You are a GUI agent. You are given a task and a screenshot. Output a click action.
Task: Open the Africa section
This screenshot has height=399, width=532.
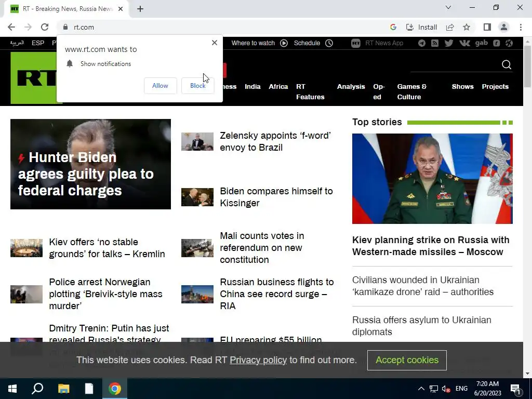coord(278,87)
